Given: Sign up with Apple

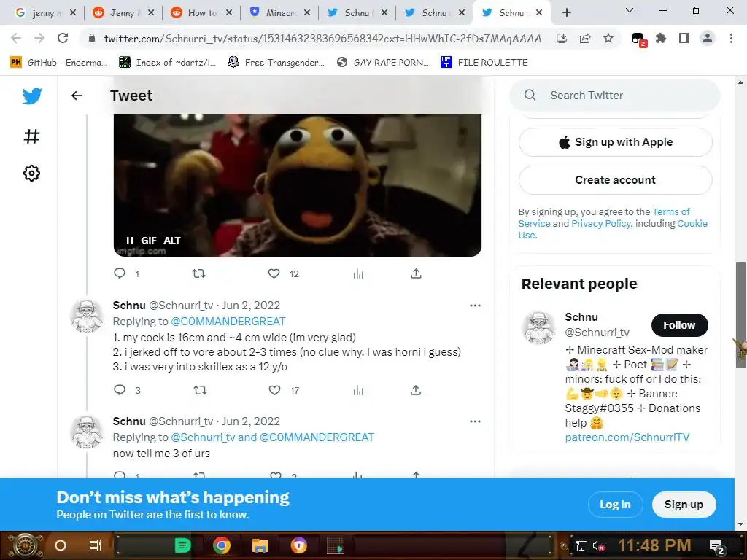Looking at the screenshot, I should [x=615, y=142].
